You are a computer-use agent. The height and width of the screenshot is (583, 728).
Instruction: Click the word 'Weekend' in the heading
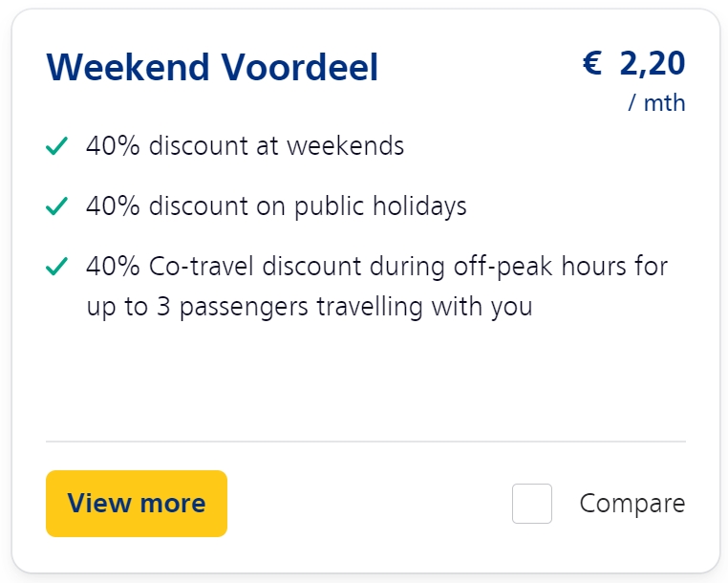coord(128,68)
